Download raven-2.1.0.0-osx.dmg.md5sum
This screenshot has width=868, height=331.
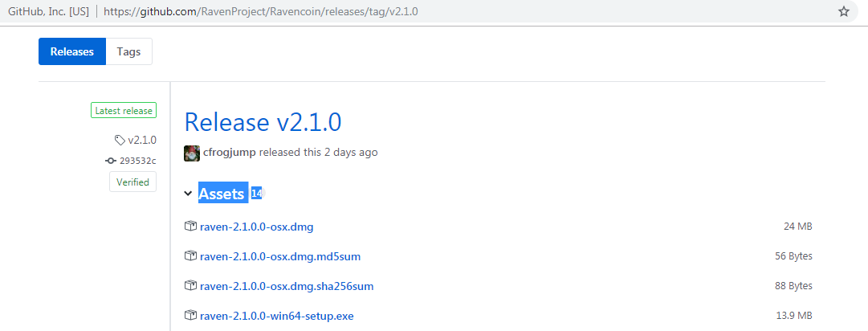[280, 257]
